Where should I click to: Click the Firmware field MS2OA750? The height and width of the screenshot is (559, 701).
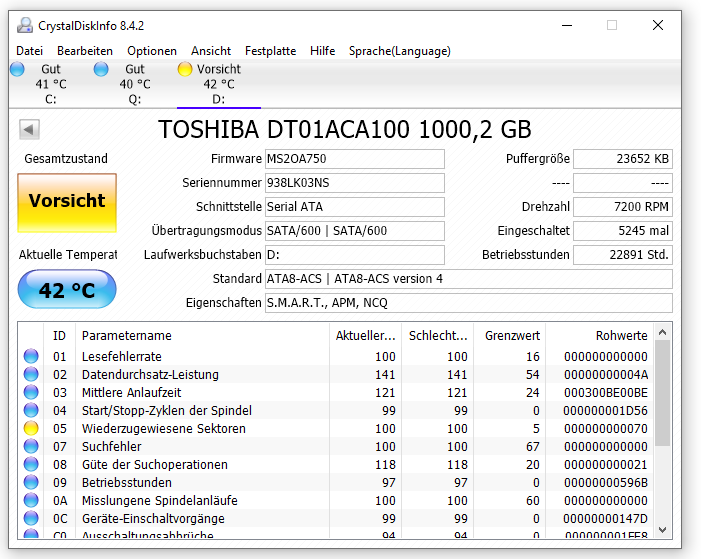(x=355, y=159)
